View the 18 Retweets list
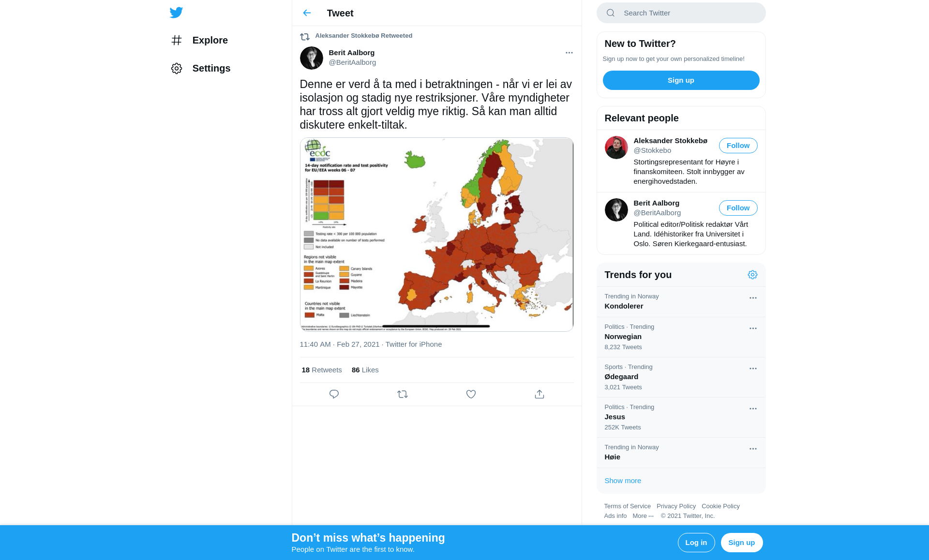The width and height of the screenshot is (929, 560). pyautogui.click(x=321, y=370)
